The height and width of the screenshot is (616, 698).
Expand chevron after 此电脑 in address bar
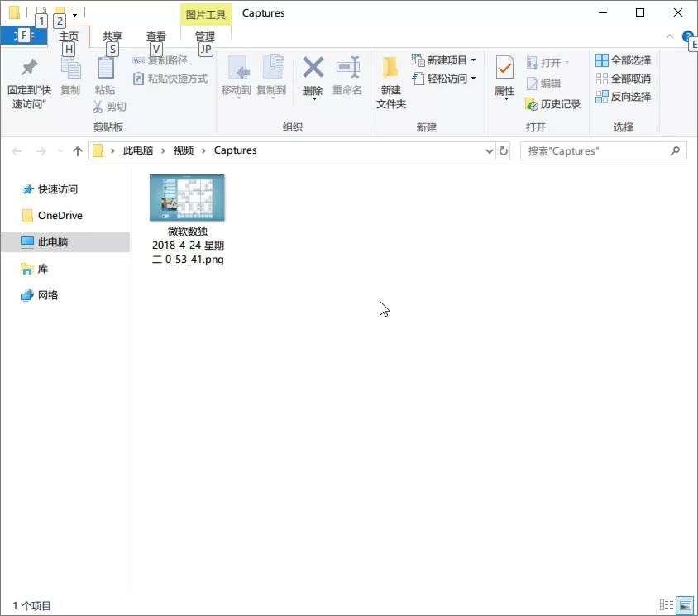pyautogui.click(x=164, y=150)
